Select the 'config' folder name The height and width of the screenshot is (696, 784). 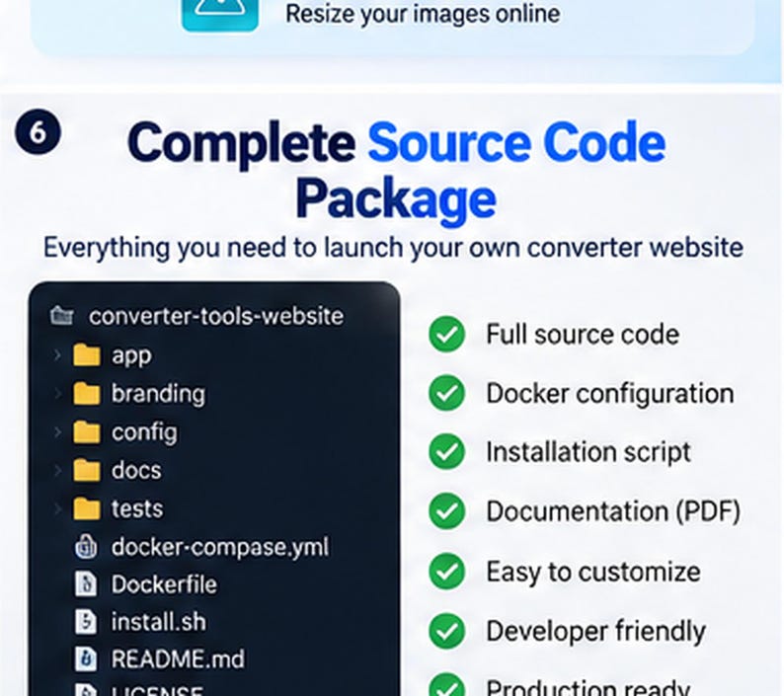pyautogui.click(x=144, y=433)
